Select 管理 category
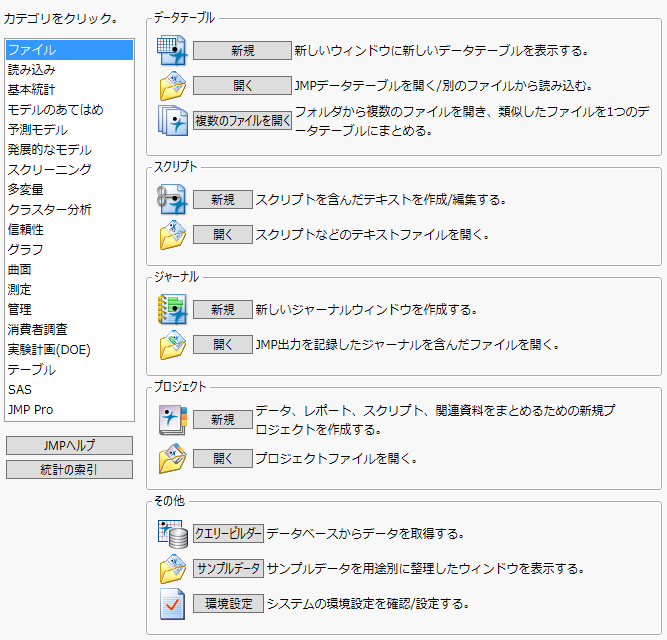The height and width of the screenshot is (640, 667). pos(69,310)
